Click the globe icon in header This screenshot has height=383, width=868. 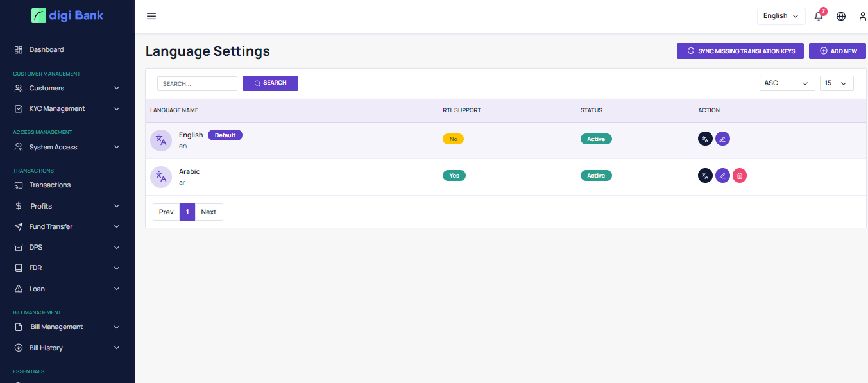point(841,16)
